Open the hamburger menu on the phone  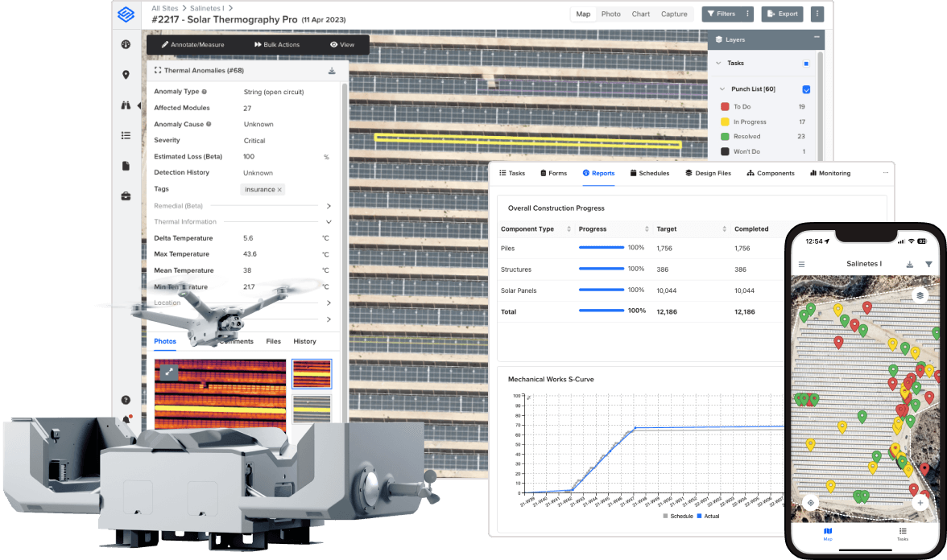click(801, 264)
